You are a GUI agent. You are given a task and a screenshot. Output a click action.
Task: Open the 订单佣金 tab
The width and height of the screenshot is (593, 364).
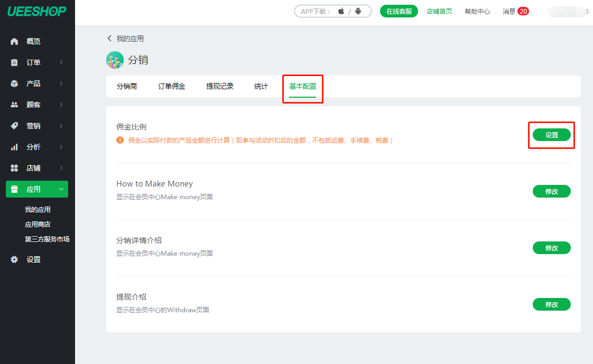[172, 86]
